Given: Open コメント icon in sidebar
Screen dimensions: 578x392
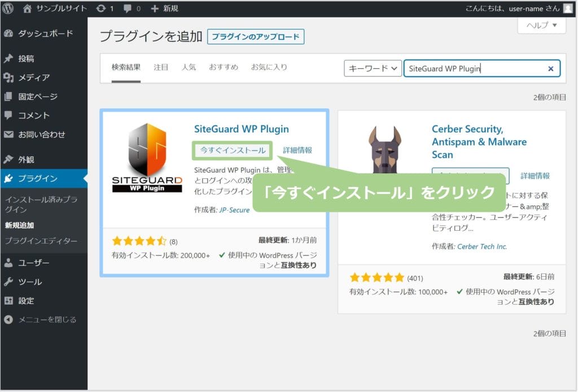Looking at the screenshot, I should pos(8,115).
